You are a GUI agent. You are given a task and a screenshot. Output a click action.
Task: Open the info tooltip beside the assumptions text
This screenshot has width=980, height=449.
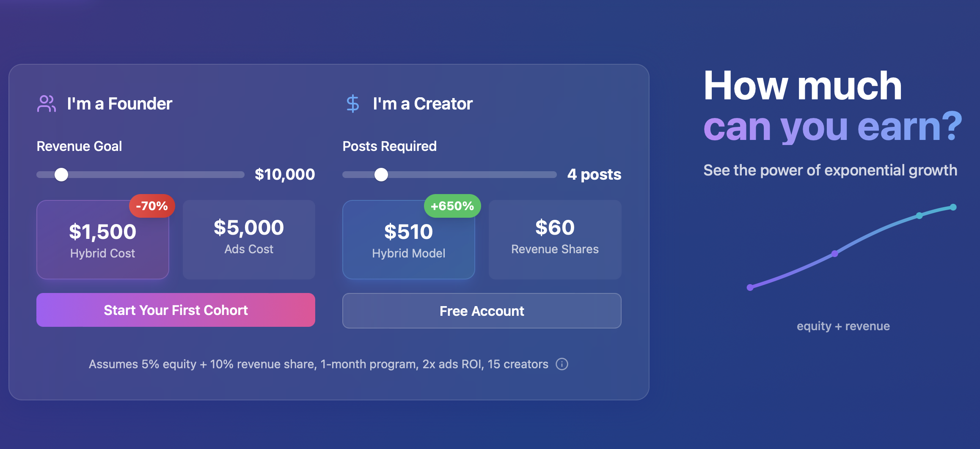562,364
